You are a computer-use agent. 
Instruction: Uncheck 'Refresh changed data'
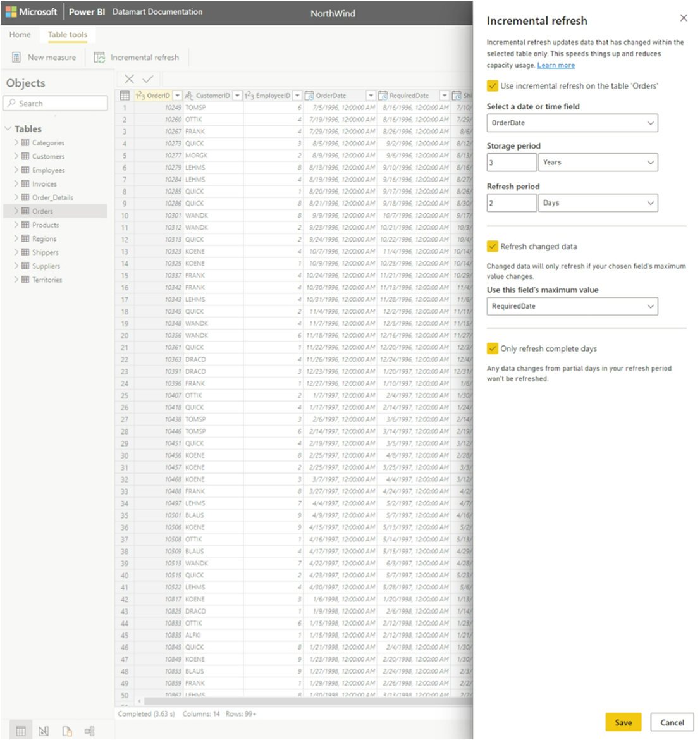click(x=493, y=246)
